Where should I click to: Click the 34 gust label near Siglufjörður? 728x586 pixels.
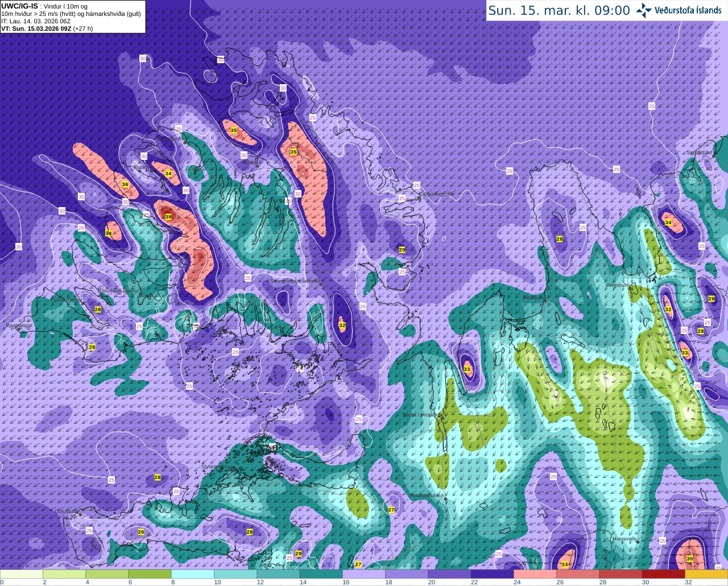pos(668,222)
